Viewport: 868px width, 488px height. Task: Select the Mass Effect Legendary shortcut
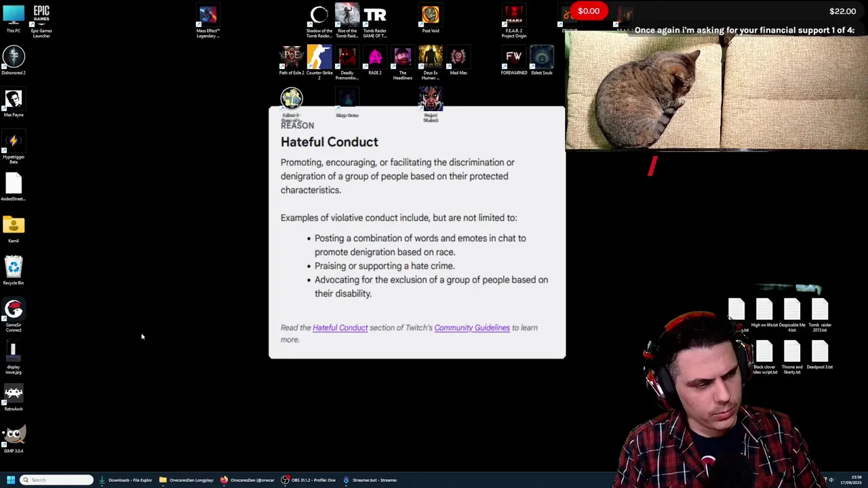pyautogui.click(x=208, y=21)
